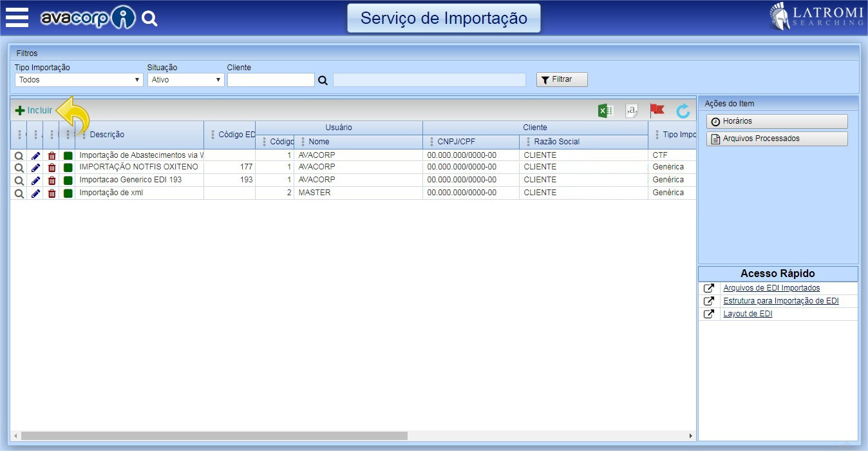868x451 pixels.
Task: Open the hamburger main menu
Action: [17, 17]
